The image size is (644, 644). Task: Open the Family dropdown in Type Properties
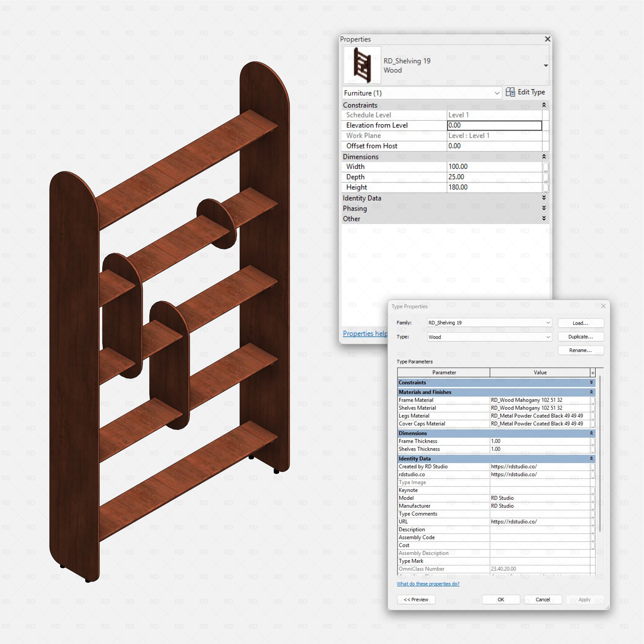[x=490, y=323]
